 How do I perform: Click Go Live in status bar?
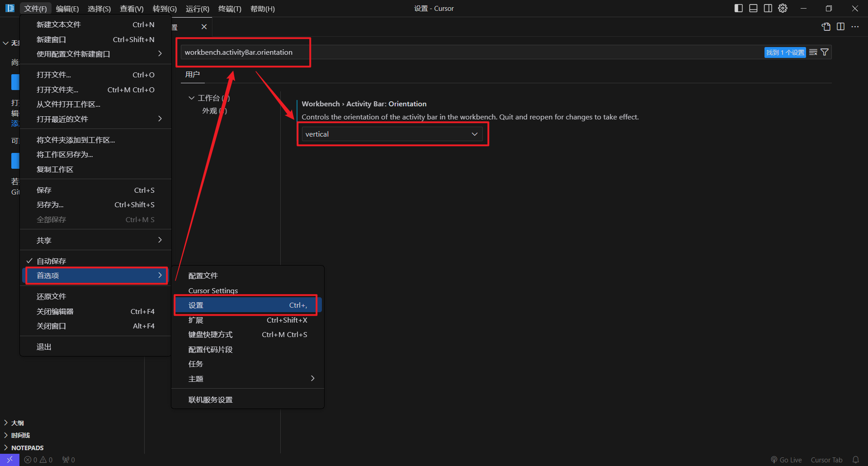click(x=786, y=460)
